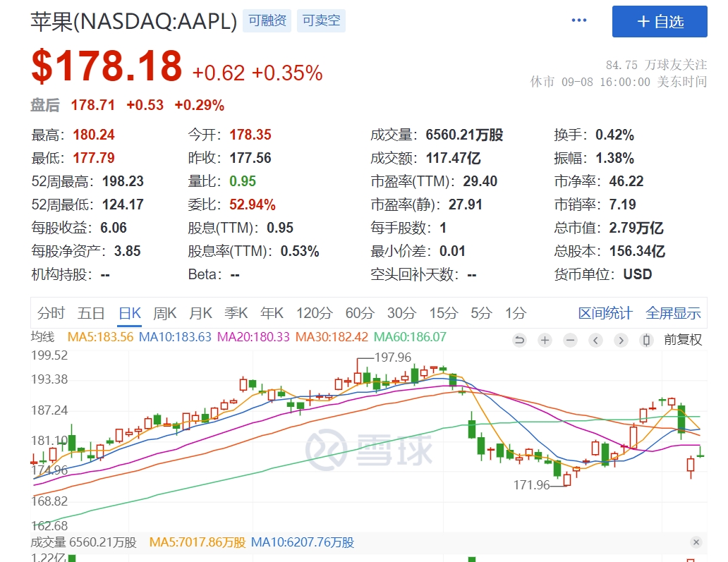Select the 日K chart tab

click(130, 313)
